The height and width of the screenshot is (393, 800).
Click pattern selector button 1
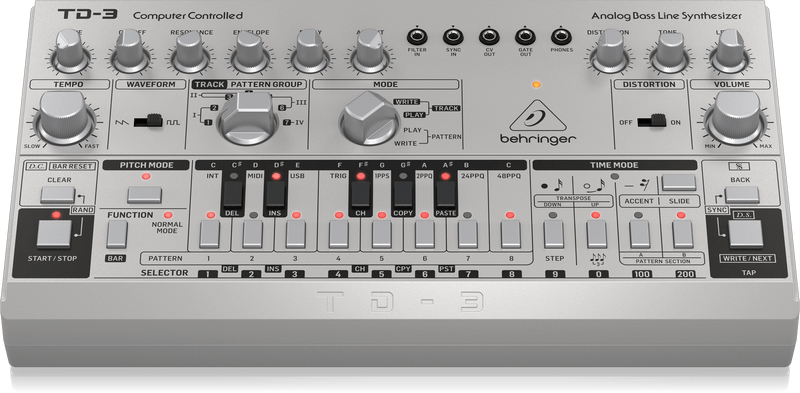coord(210,235)
